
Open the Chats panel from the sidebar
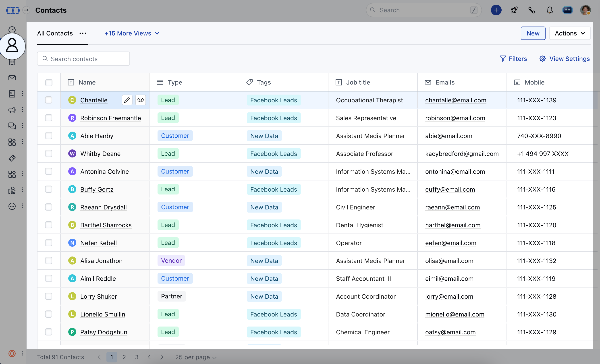tap(12, 126)
